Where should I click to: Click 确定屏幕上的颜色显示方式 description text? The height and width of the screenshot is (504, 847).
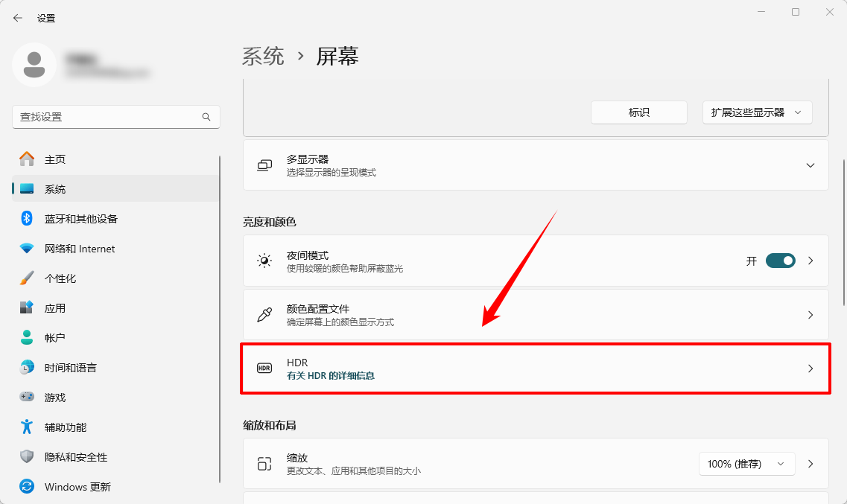click(340, 322)
